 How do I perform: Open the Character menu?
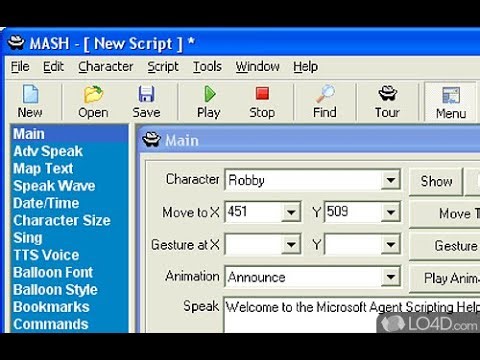click(x=106, y=67)
